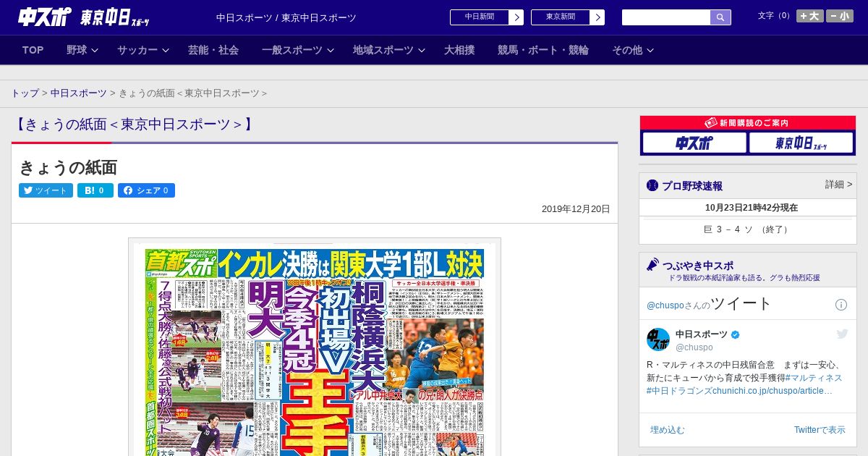Expand the 野球 menu dropdown
868x456 pixels.
coord(82,50)
